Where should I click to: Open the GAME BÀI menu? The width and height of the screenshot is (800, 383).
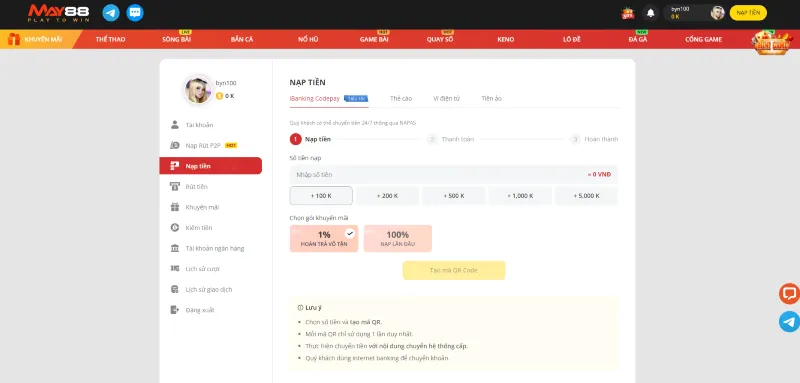point(374,39)
